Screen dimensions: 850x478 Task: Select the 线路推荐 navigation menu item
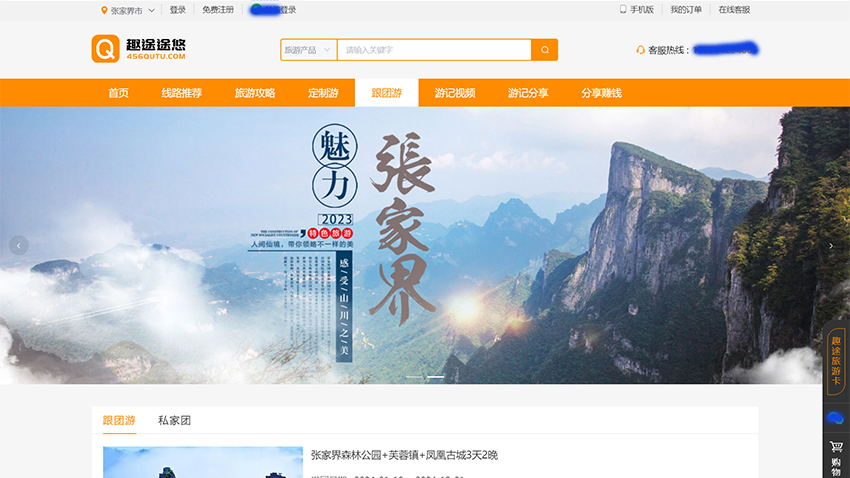[x=181, y=93]
